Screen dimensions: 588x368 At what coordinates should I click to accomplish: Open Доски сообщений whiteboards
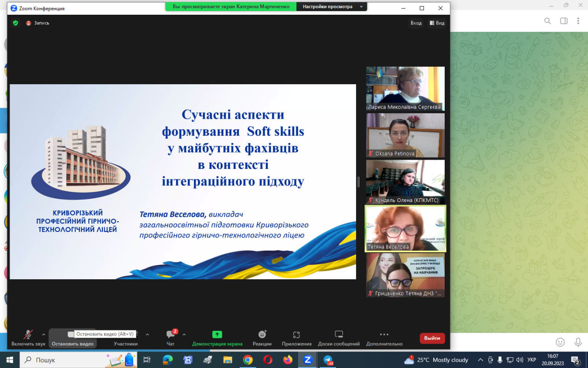339,338
